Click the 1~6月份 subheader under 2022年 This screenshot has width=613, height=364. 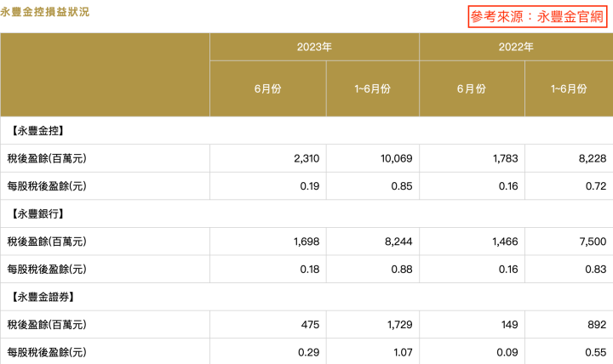click(x=569, y=88)
